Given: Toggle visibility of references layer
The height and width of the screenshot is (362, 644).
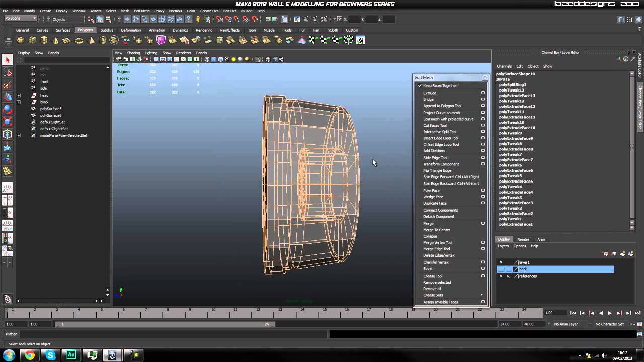Looking at the screenshot, I should pyautogui.click(x=501, y=276).
